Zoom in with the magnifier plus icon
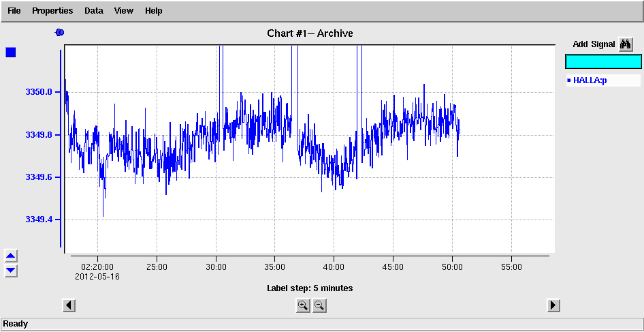The height and width of the screenshot is (332, 644). click(x=303, y=305)
